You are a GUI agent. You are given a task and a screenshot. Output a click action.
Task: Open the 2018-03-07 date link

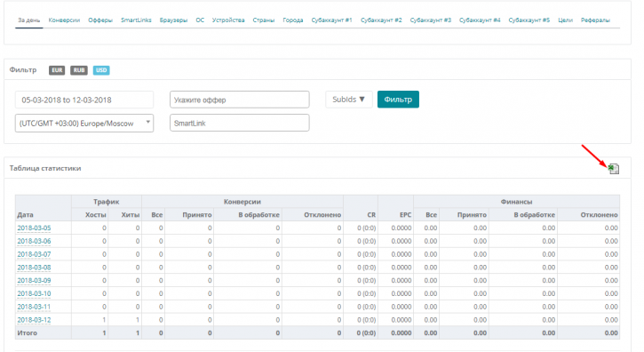(34, 254)
